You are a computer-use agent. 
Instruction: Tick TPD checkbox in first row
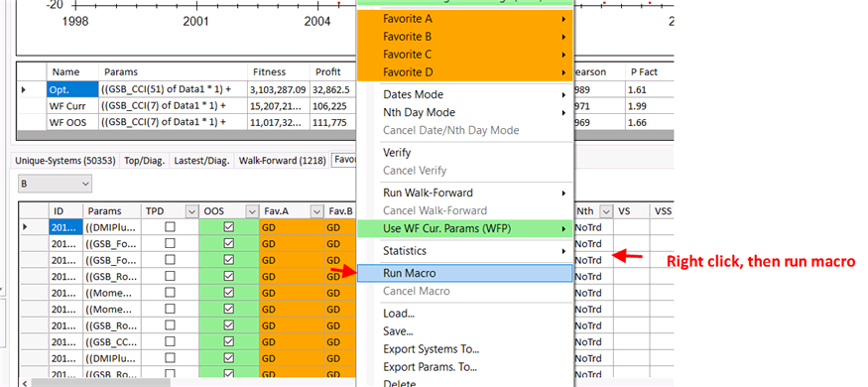point(170,227)
